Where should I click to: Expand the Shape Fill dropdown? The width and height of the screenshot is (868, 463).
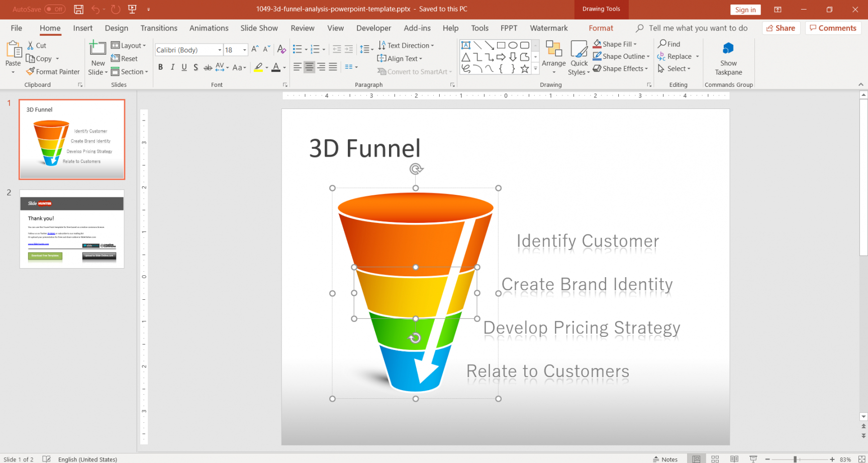point(635,44)
